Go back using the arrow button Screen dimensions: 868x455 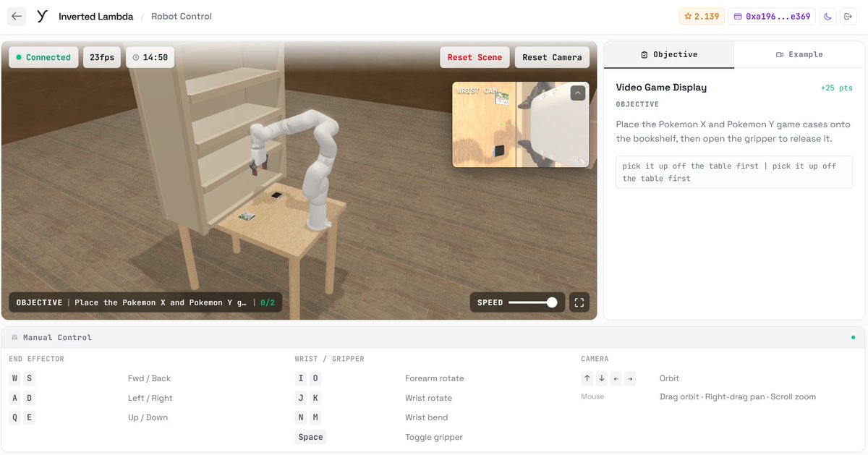pyautogui.click(x=17, y=16)
